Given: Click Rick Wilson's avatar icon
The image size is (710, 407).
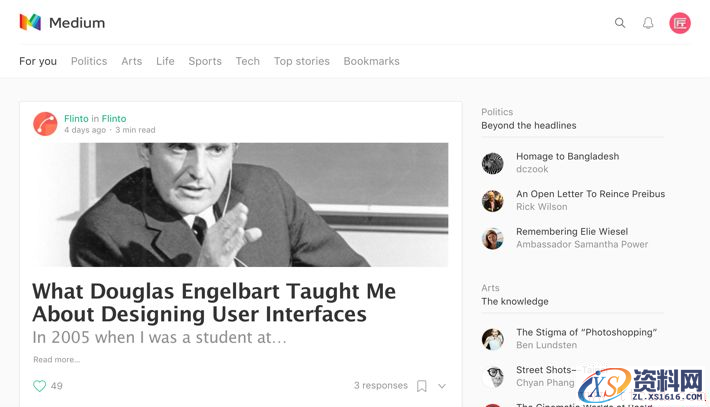Looking at the screenshot, I should 492,201.
